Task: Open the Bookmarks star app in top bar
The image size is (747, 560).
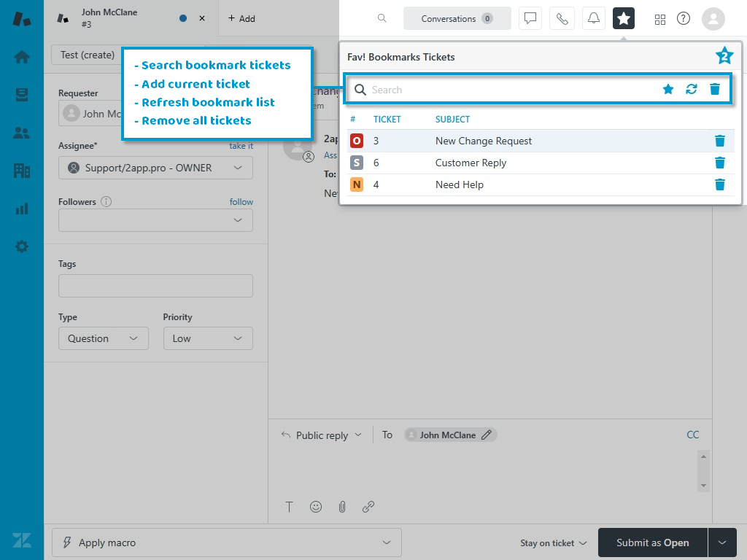Action: coord(624,19)
